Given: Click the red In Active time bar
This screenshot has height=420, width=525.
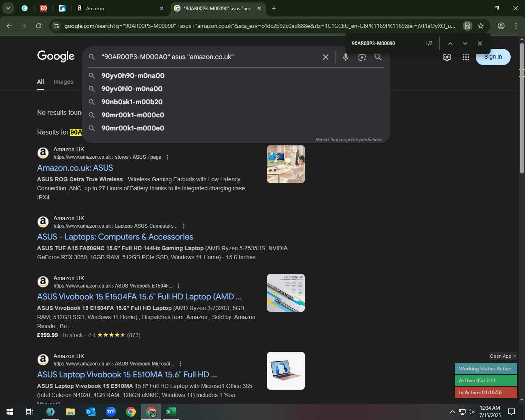Looking at the screenshot, I should [486, 393].
